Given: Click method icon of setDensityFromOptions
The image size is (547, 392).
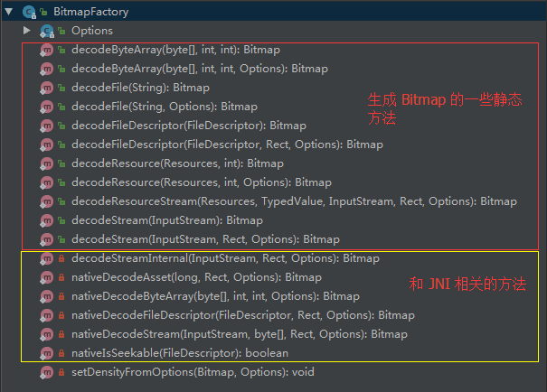Looking at the screenshot, I should pos(46,372).
